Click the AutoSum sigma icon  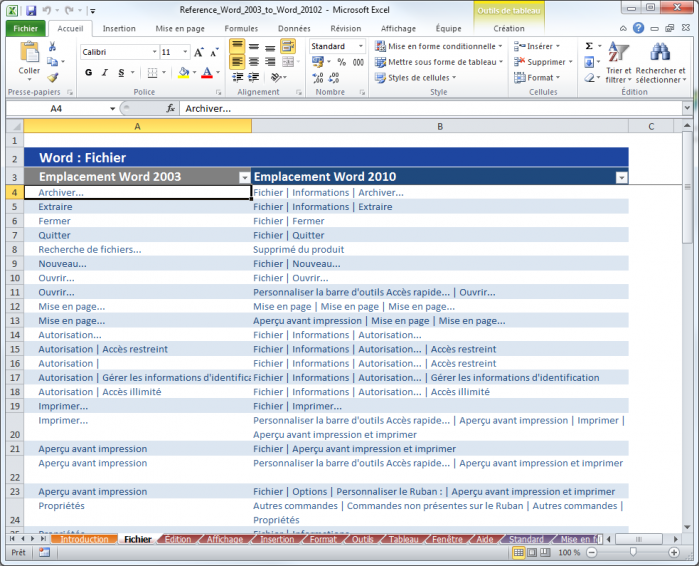[589, 46]
